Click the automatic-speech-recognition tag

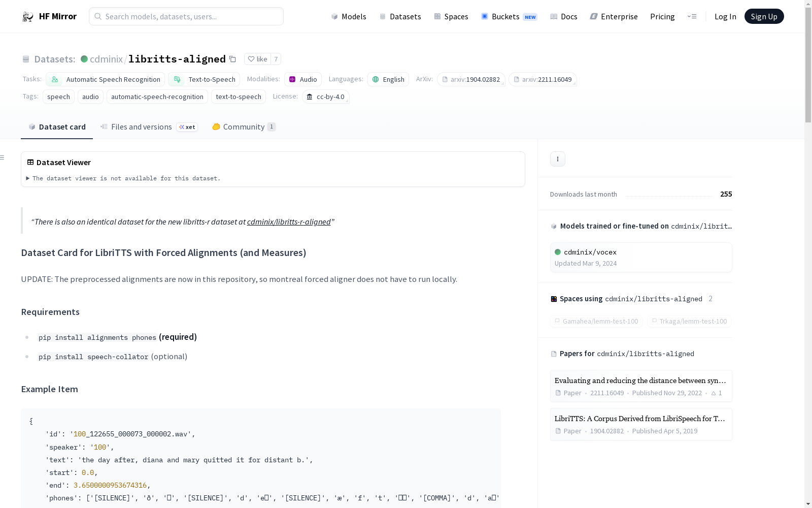(x=157, y=97)
